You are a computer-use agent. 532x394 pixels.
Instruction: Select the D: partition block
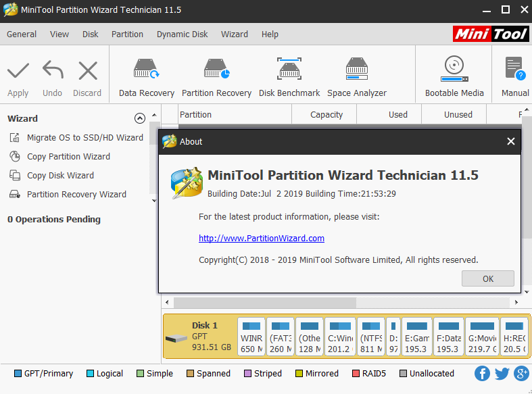[x=393, y=337]
